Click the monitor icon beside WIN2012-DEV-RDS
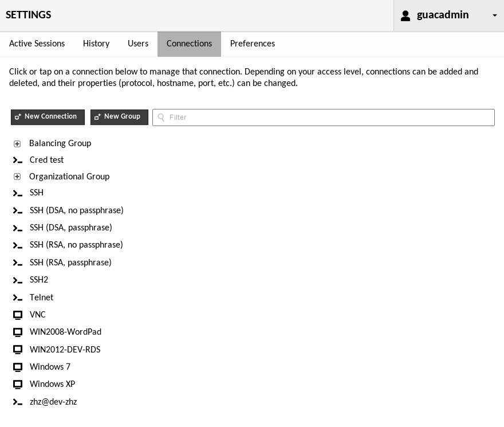504x427 pixels. (18, 350)
